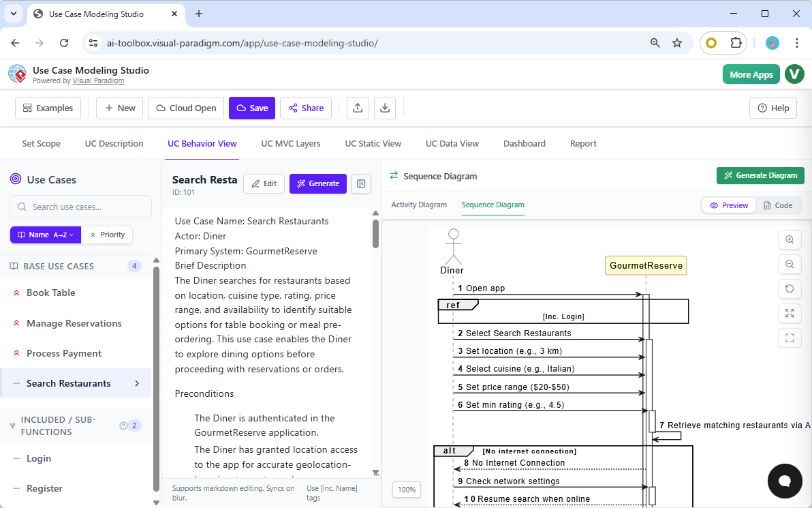Zoom into the sequence diagram

click(790, 239)
